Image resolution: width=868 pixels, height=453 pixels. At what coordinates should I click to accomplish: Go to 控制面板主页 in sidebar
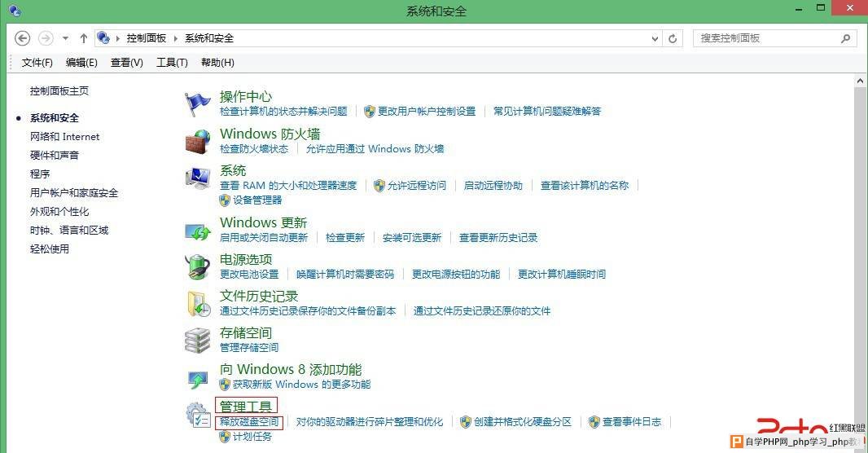click(59, 90)
